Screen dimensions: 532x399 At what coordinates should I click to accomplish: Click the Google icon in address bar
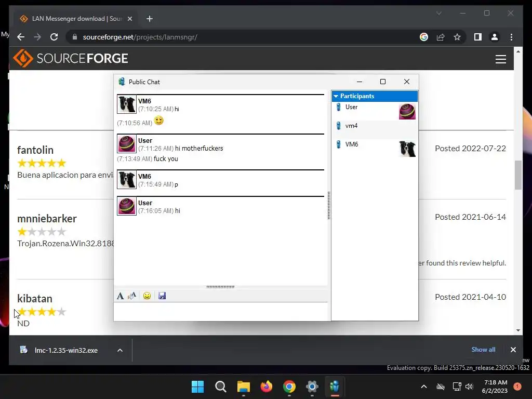(x=424, y=37)
